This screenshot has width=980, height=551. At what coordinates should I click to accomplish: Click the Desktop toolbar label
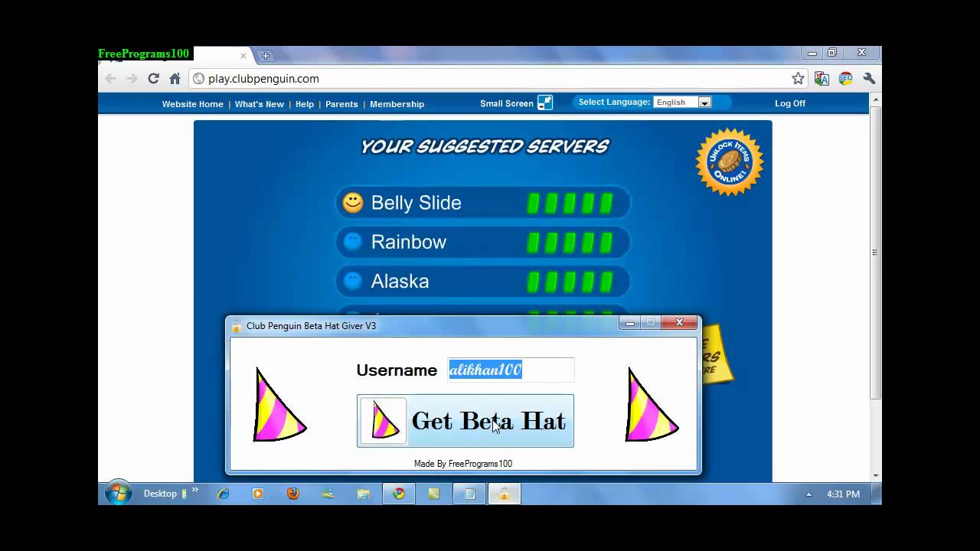160,494
